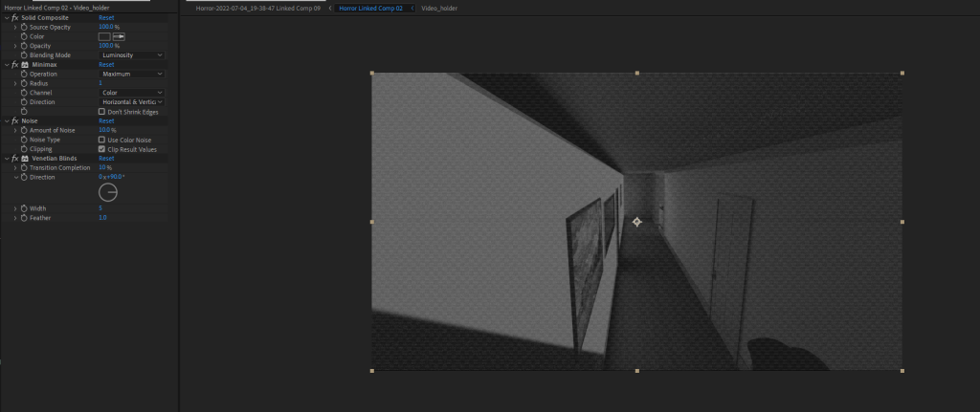Screen dimensions: 980x412
Task: Click the accelerated-effect icon next to Minimax
Action: (25, 65)
